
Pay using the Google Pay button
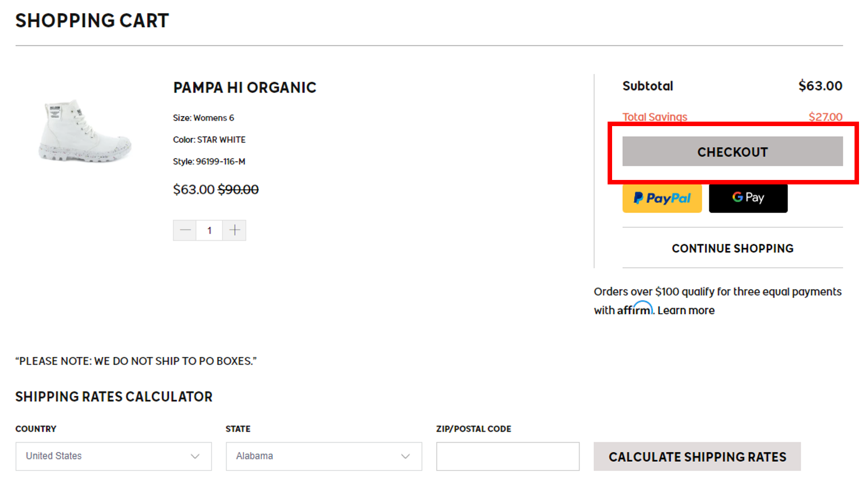[748, 198]
